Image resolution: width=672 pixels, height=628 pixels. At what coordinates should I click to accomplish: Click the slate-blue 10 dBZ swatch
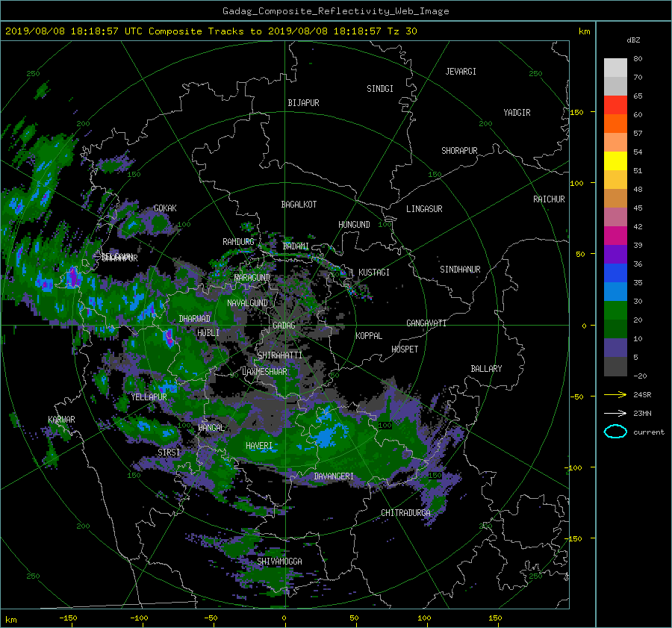[615, 348]
